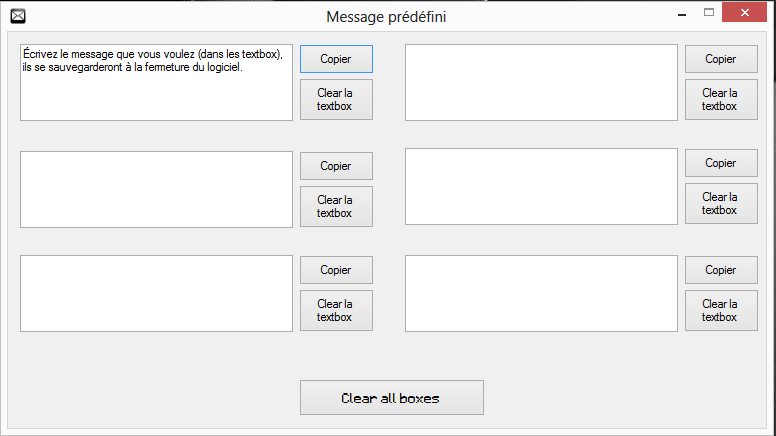Clear the top-right textbox
Viewport: 776px width, 436px height.
(x=721, y=99)
